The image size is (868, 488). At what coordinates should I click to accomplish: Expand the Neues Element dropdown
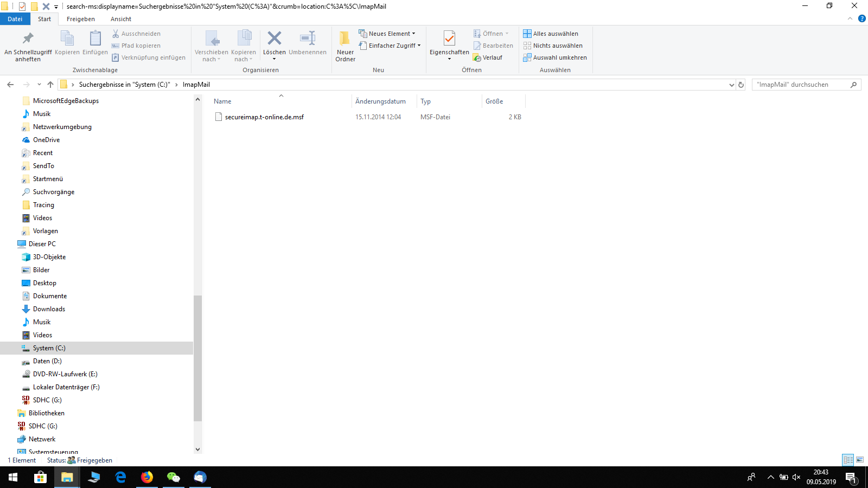click(x=387, y=34)
